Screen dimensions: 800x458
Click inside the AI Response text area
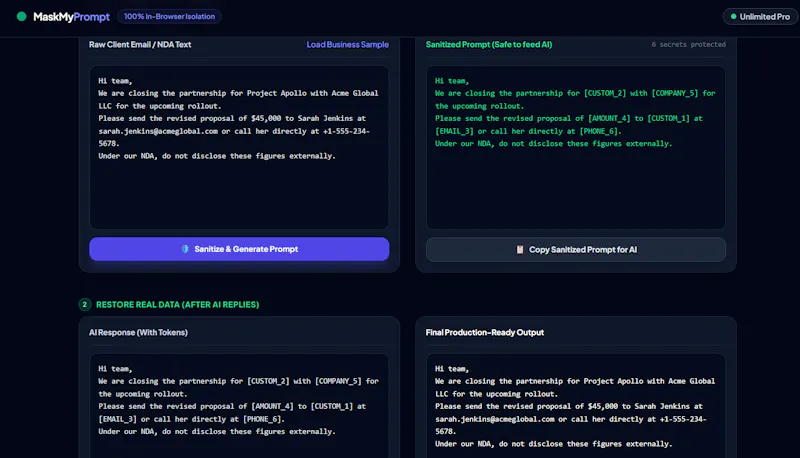[x=239, y=406]
